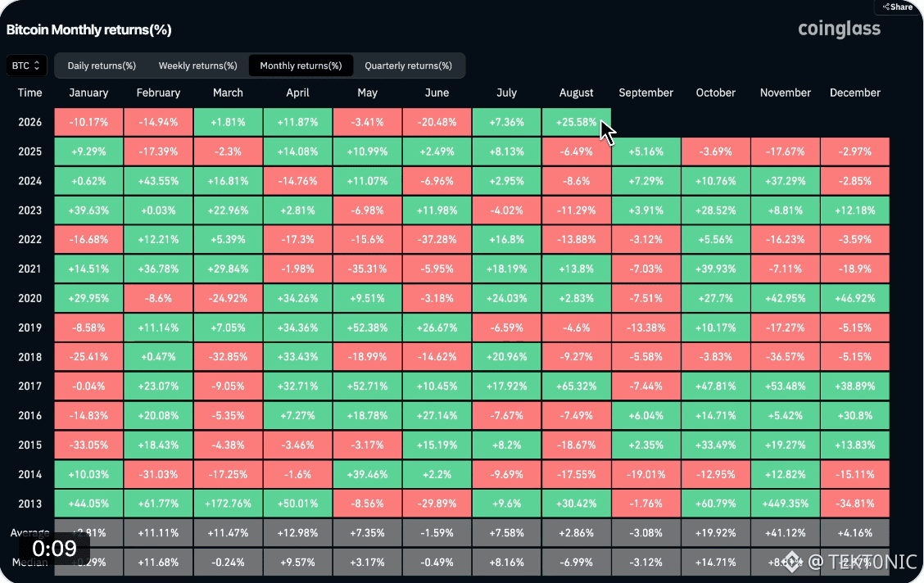924x583 pixels.
Task: Click the November column header
Action: tap(785, 93)
